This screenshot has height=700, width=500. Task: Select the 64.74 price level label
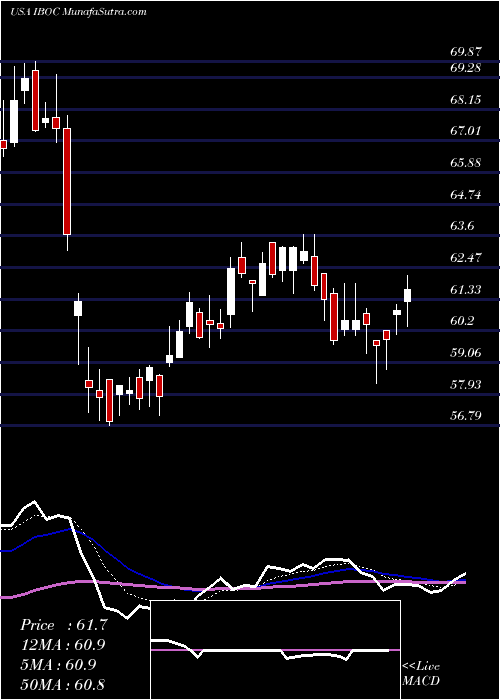[x=466, y=195]
